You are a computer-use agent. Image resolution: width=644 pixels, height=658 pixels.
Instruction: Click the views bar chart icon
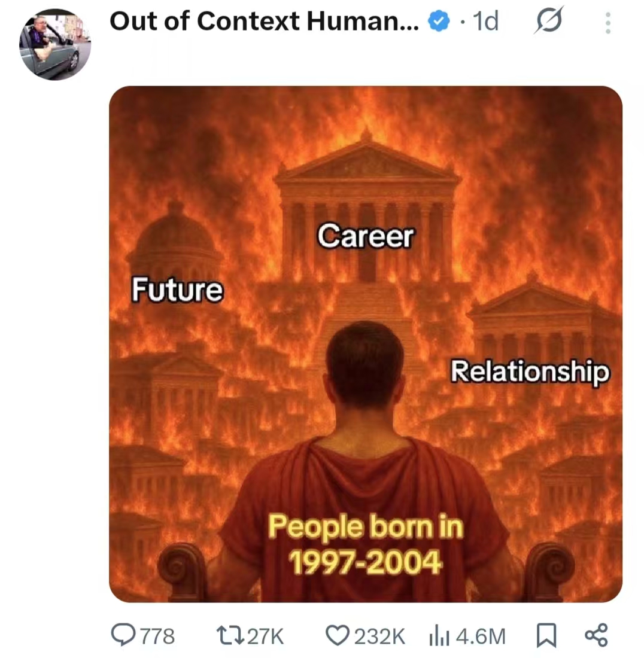[440, 635]
